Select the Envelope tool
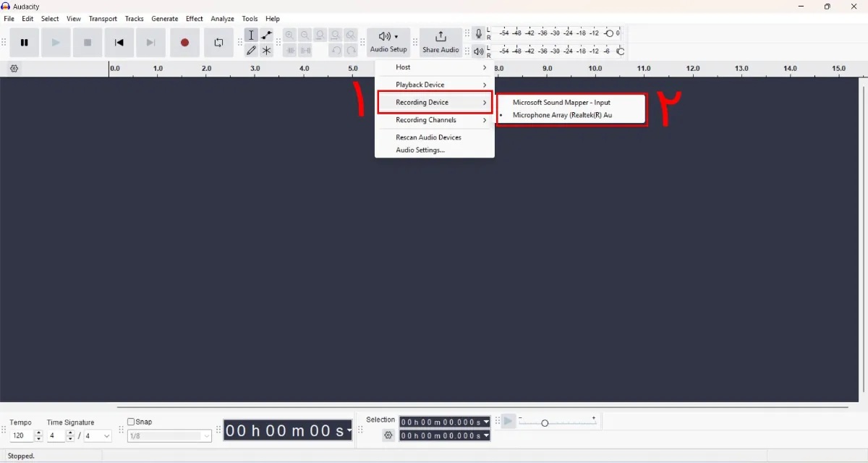The image size is (868, 463). coord(266,35)
